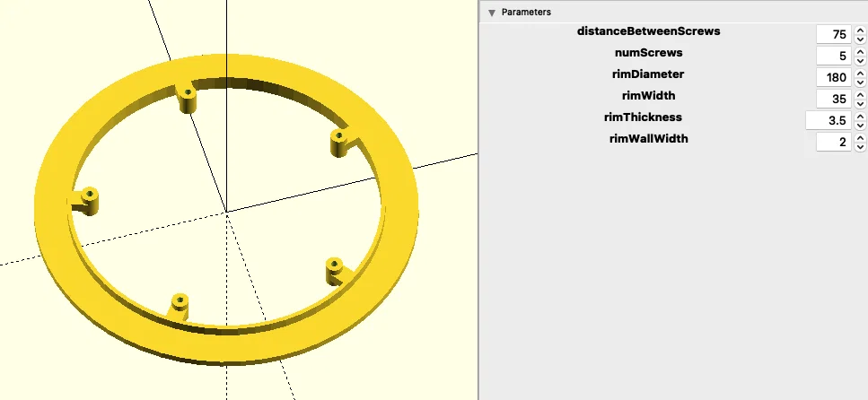
Task: Decrease rimWidth with down arrow
Action: pos(860,104)
